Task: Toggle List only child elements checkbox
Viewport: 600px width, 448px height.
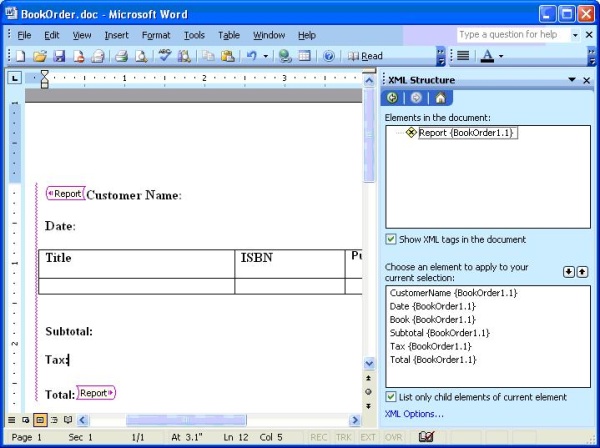Action: (x=390, y=397)
